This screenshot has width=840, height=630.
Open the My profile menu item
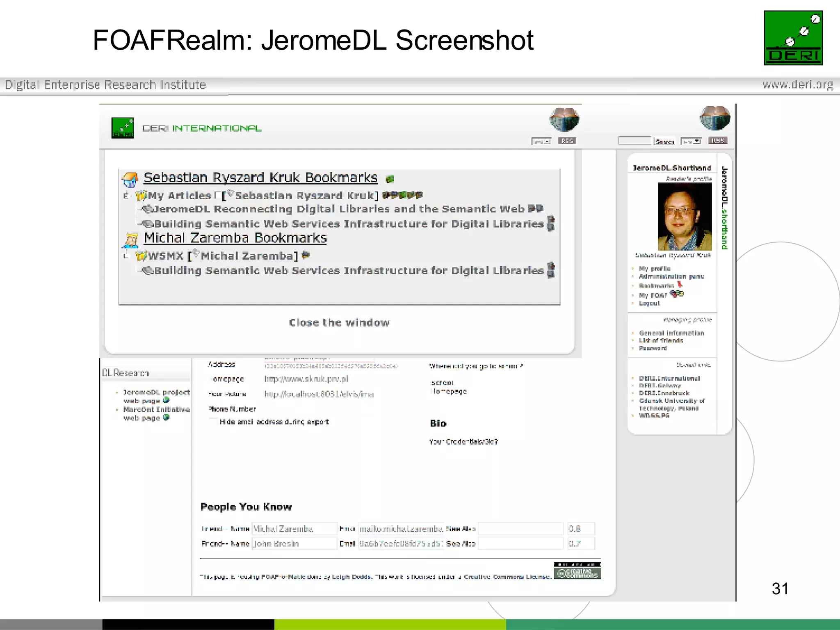coord(655,269)
